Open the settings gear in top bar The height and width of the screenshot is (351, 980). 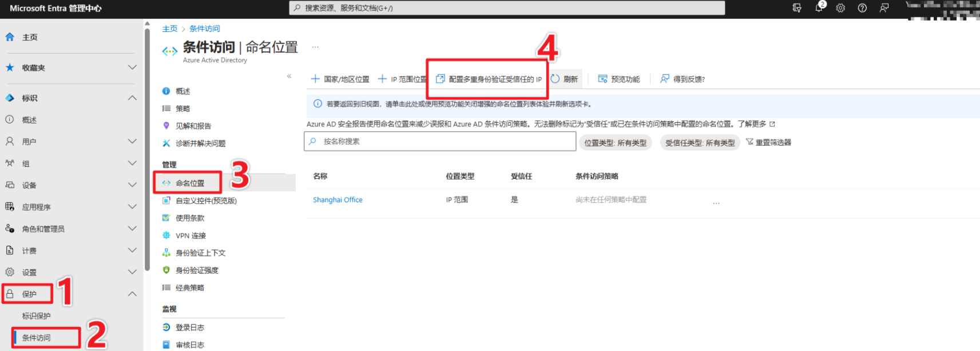tap(840, 8)
